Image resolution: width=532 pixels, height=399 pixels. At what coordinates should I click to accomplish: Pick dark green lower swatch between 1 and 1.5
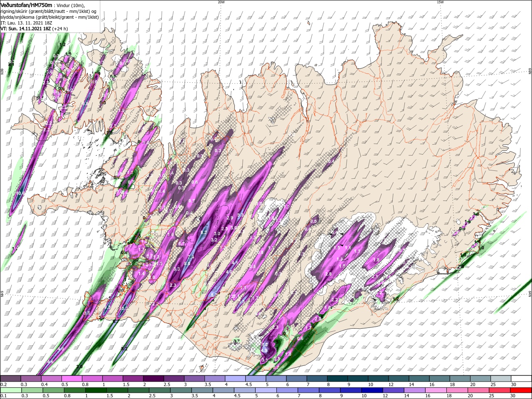coord(96,390)
